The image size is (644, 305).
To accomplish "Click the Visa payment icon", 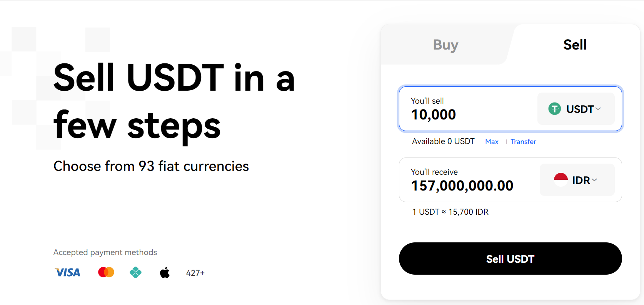I will [x=68, y=273].
